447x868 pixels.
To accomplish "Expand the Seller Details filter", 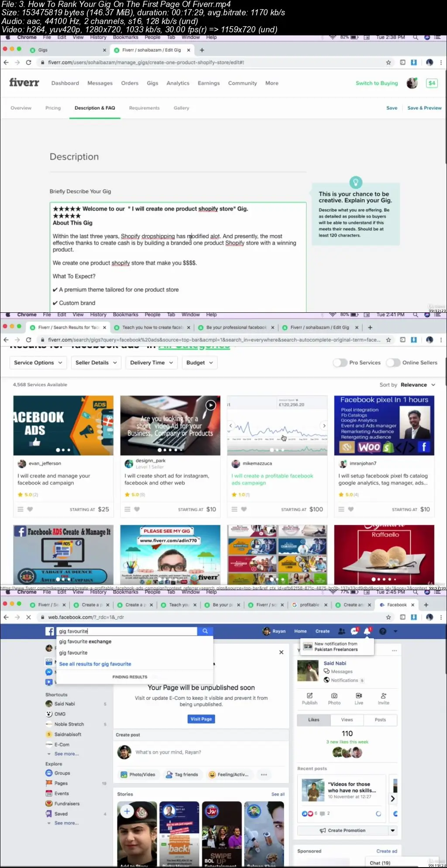I will coord(96,363).
